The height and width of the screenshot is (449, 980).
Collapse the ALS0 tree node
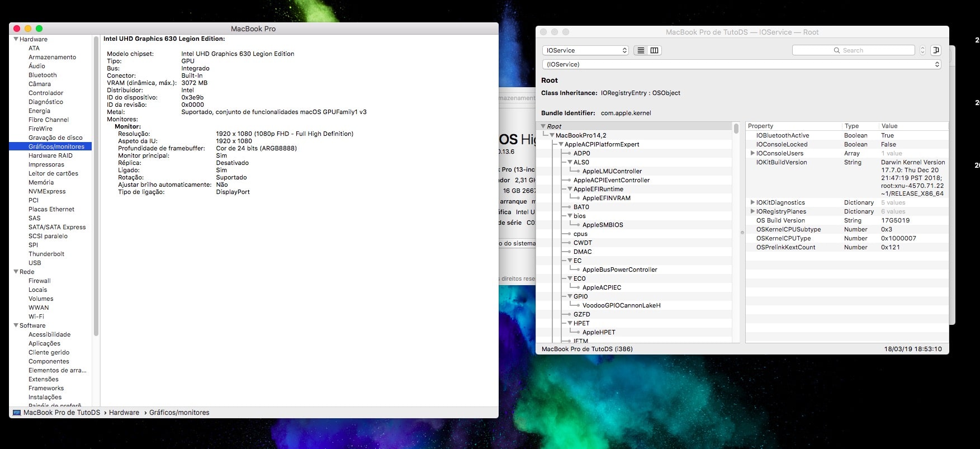[x=570, y=162]
